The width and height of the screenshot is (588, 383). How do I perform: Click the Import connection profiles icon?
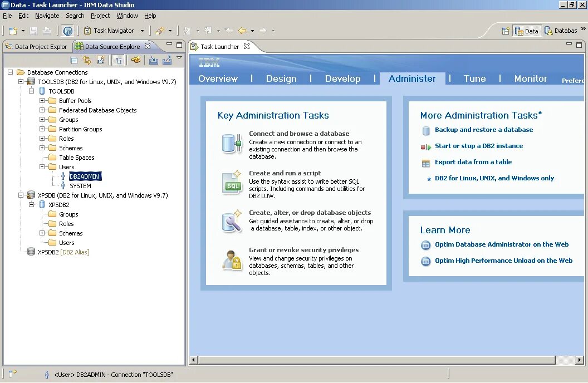153,60
